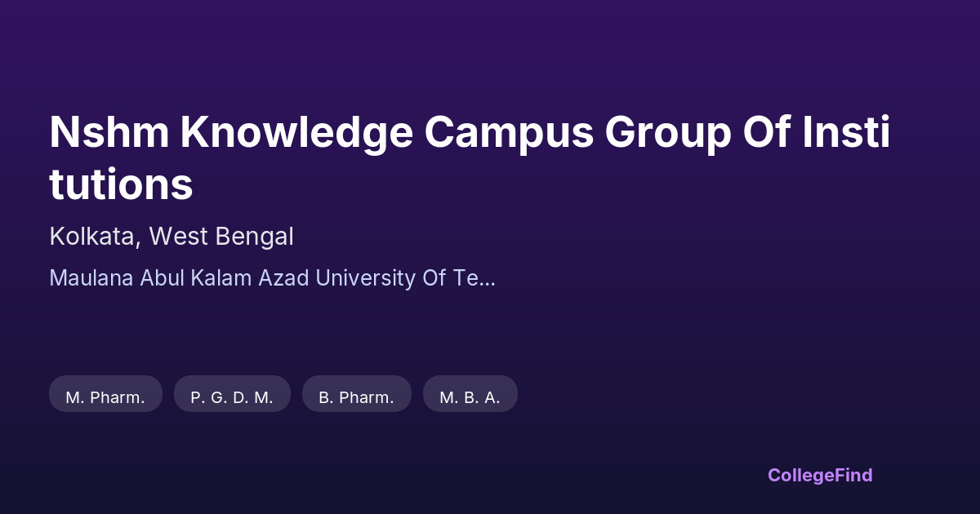980x514 pixels.
Task: Click the Kolkata, West Bengal location line
Action: pyautogui.click(x=171, y=237)
